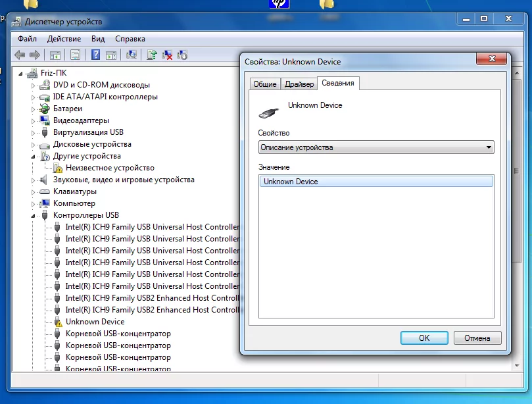Open the Описание устройства property dropdown
Image resolution: width=532 pixels, height=404 pixels.
(489, 147)
